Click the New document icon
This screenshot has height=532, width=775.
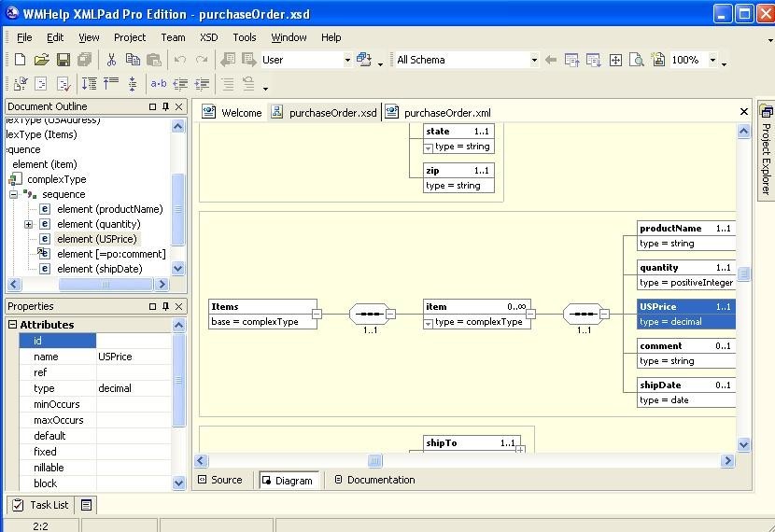tap(19, 60)
